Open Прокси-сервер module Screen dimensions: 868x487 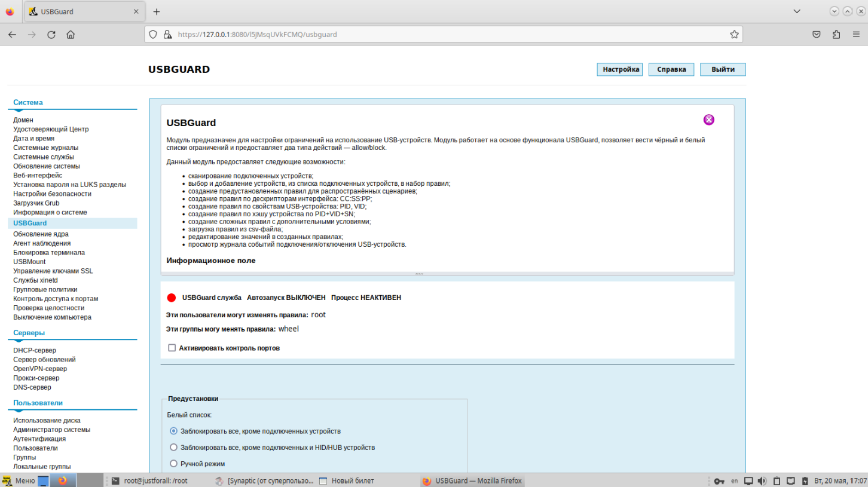(36, 378)
